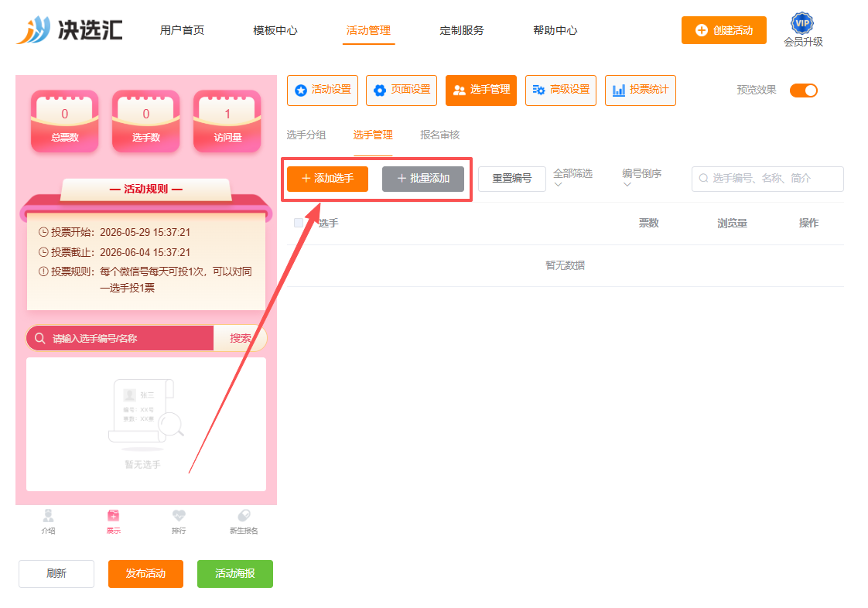Screen dimensions: 868x608
Task: Click the plus icon in 创建活动
Action: pos(702,30)
